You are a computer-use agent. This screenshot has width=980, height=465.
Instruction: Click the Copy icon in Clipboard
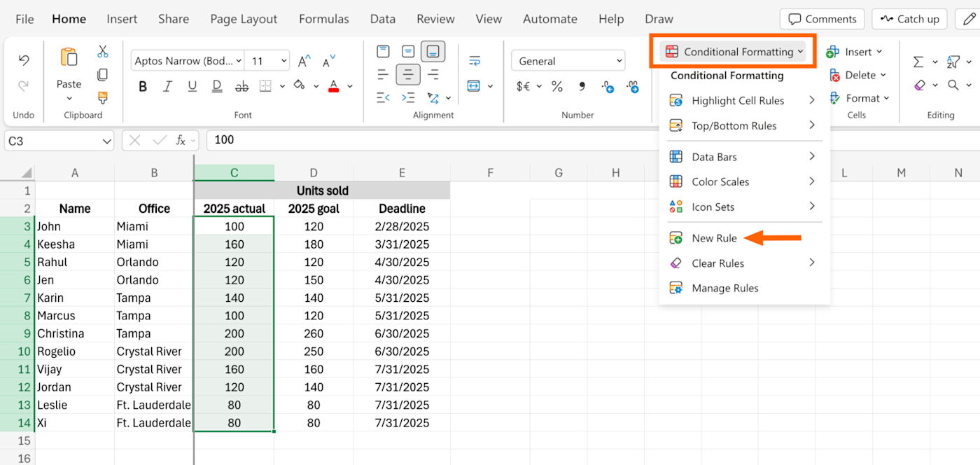point(102,74)
